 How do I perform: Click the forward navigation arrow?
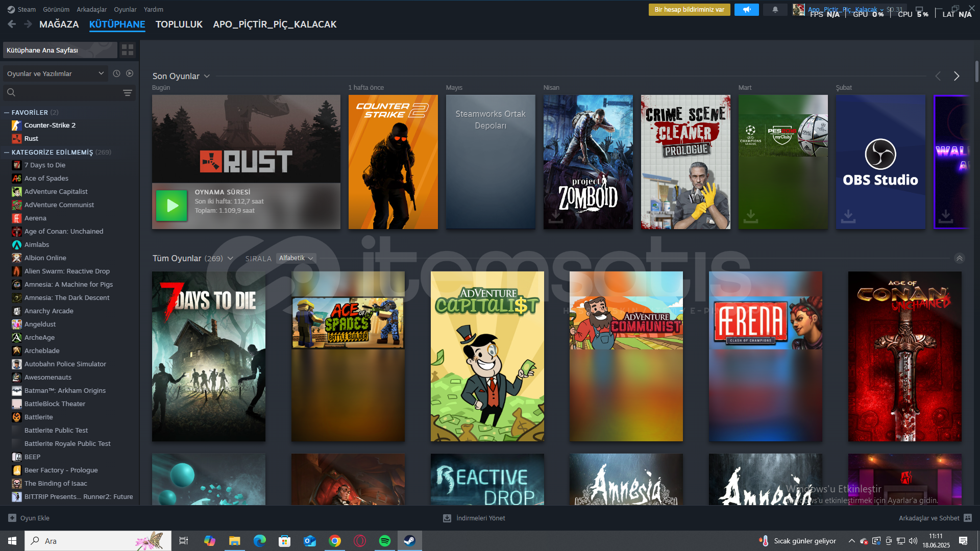[28, 24]
